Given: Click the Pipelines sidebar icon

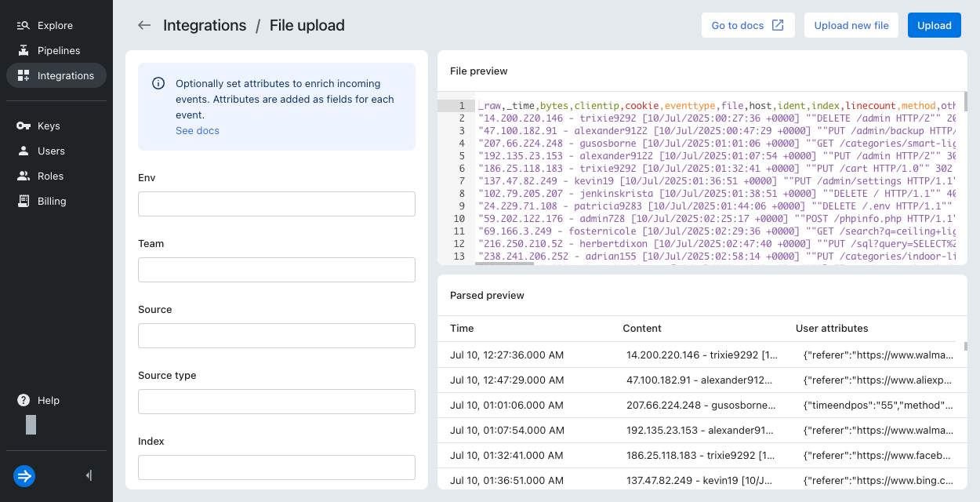Looking at the screenshot, I should [24, 50].
